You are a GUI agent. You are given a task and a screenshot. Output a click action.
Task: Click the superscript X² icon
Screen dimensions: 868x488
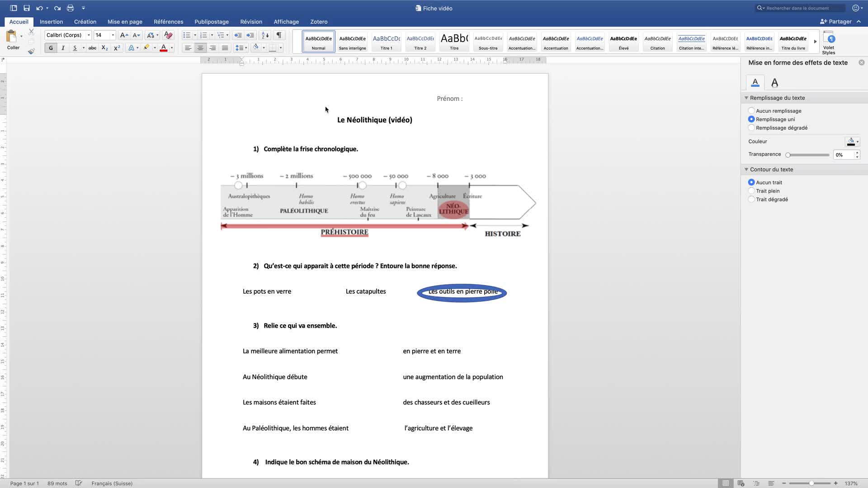point(117,48)
